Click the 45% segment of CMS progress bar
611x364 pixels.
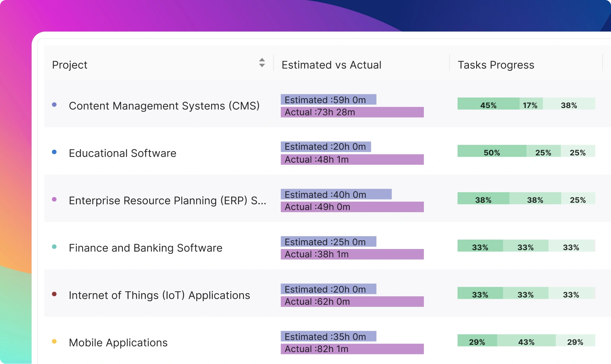coord(488,104)
